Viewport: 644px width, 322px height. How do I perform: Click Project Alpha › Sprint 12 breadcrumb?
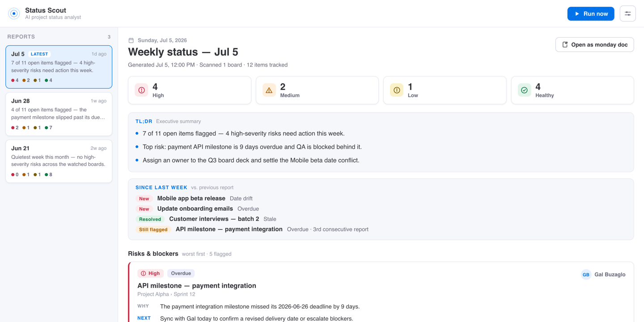[166, 294]
